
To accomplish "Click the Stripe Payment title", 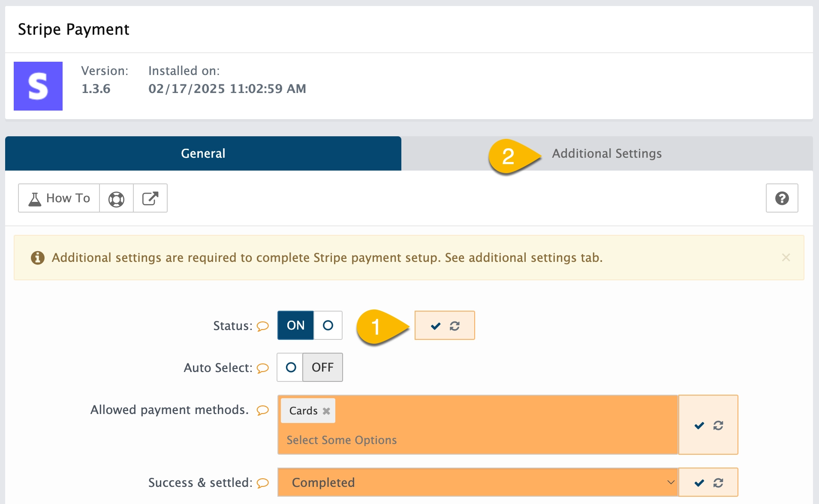I will pyautogui.click(x=74, y=29).
